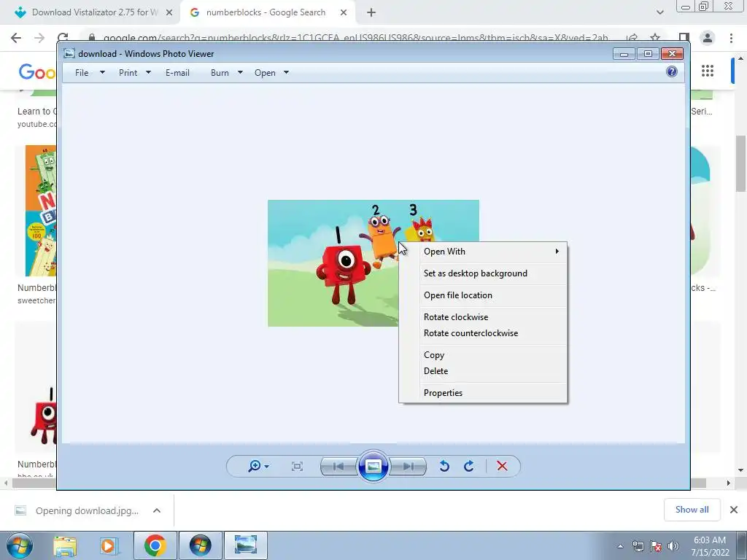Close the numberblocks Google Search tab
Screen dimensions: 747x560
coord(344,13)
